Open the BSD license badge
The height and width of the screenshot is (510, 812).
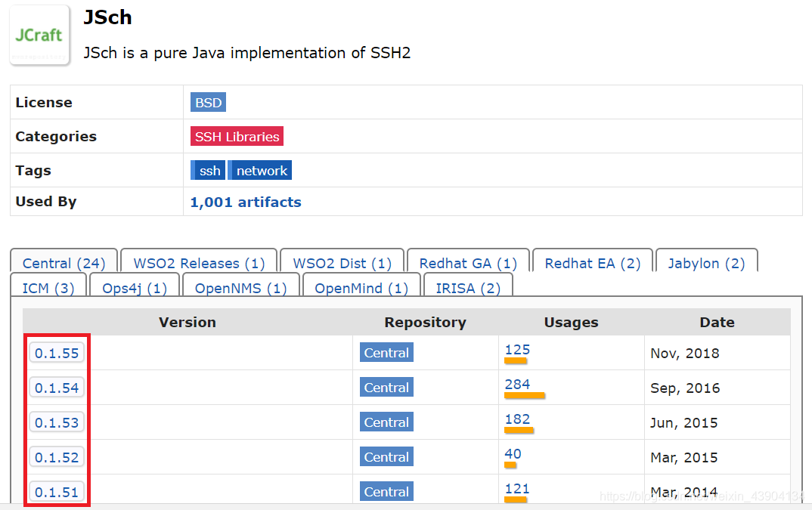pyautogui.click(x=208, y=103)
